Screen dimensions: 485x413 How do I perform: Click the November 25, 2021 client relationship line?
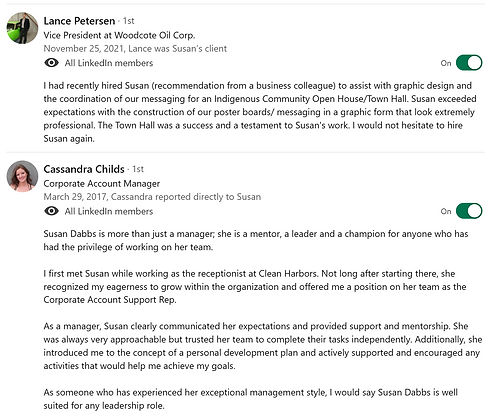(x=135, y=49)
